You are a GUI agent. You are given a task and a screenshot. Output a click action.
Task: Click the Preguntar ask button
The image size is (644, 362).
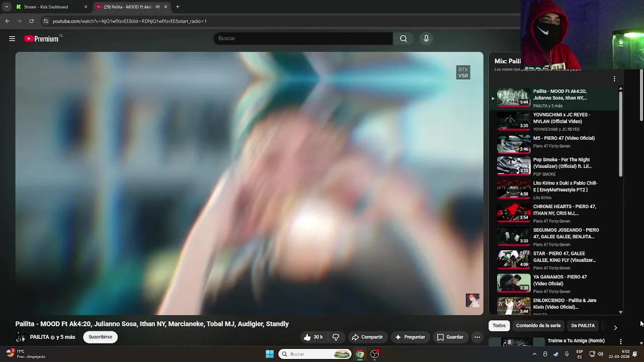[x=410, y=337]
